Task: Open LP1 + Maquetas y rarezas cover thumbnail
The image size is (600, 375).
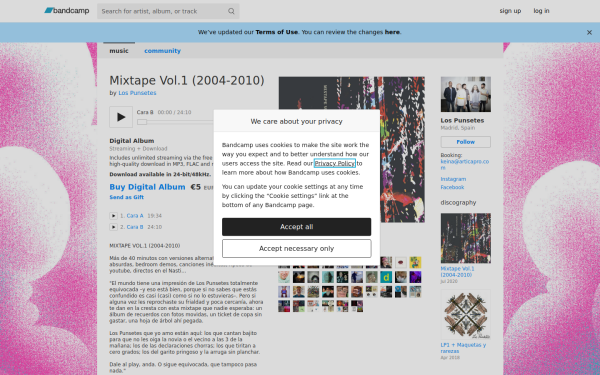Action: click(x=466, y=315)
